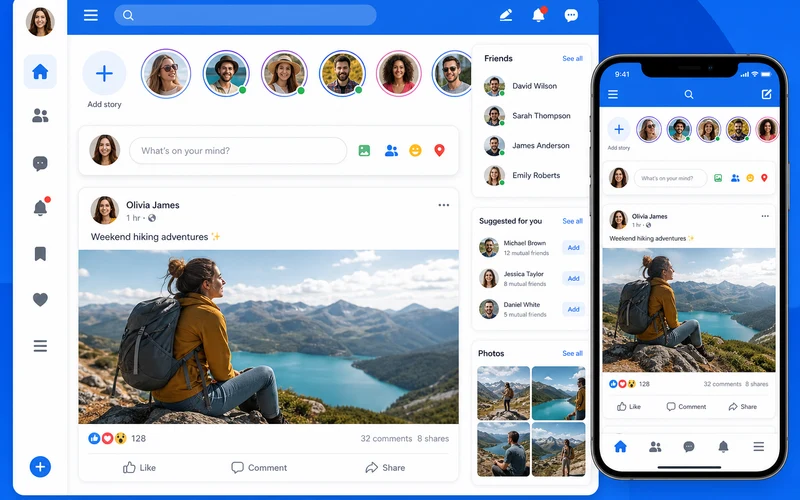
Task: Tap phone What's on your mind field
Action: [670, 178]
